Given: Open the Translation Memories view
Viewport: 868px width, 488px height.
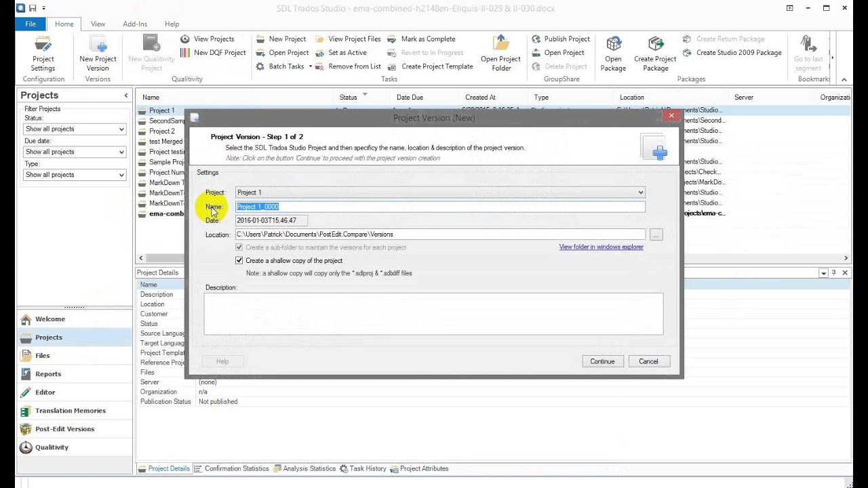Looking at the screenshot, I should [x=75, y=410].
